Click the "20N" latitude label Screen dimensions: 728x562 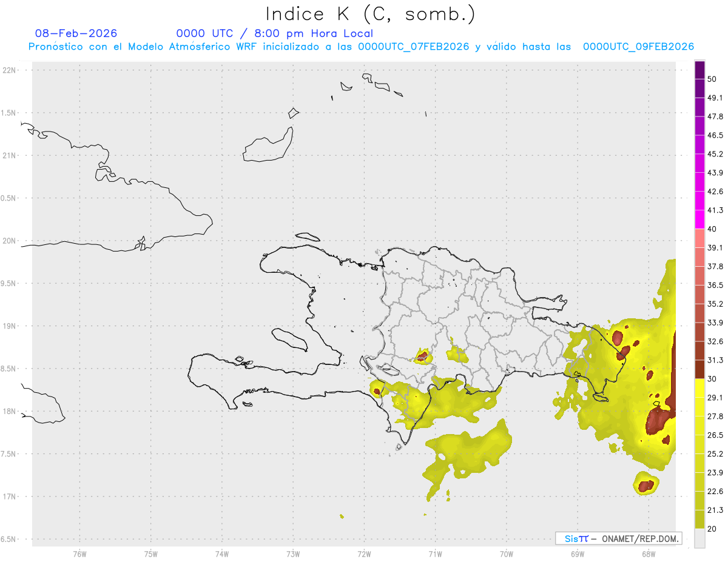point(10,241)
